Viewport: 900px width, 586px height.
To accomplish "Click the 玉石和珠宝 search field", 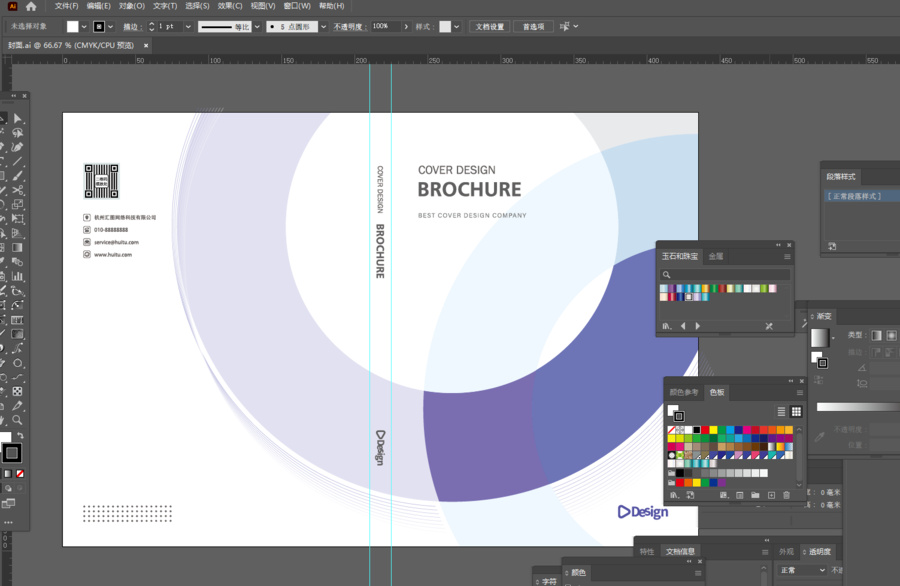I will click(725, 274).
